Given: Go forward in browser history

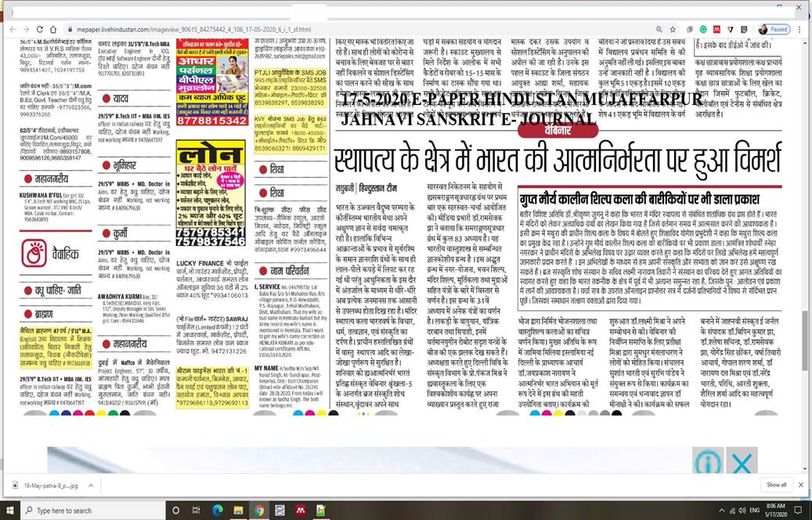Looking at the screenshot, I should (x=27, y=30).
